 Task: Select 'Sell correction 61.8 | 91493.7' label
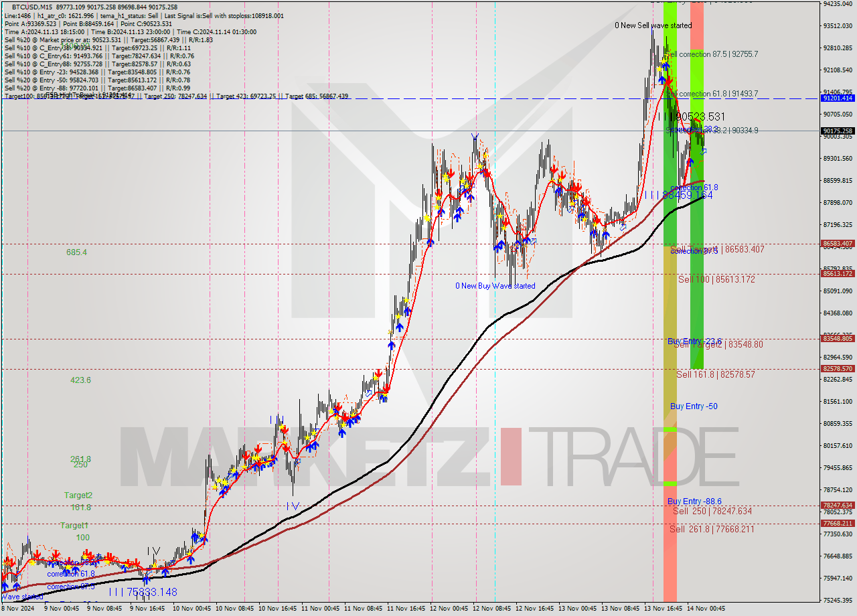point(712,94)
